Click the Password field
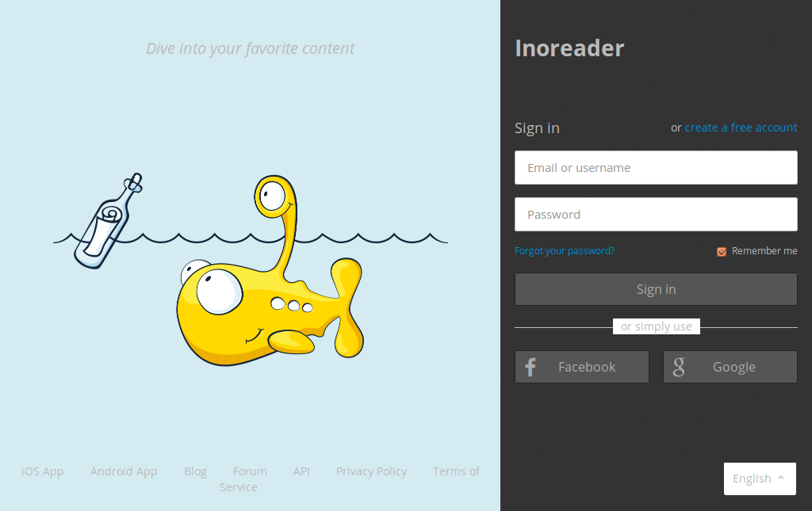The image size is (812, 511). [x=656, y=214]
